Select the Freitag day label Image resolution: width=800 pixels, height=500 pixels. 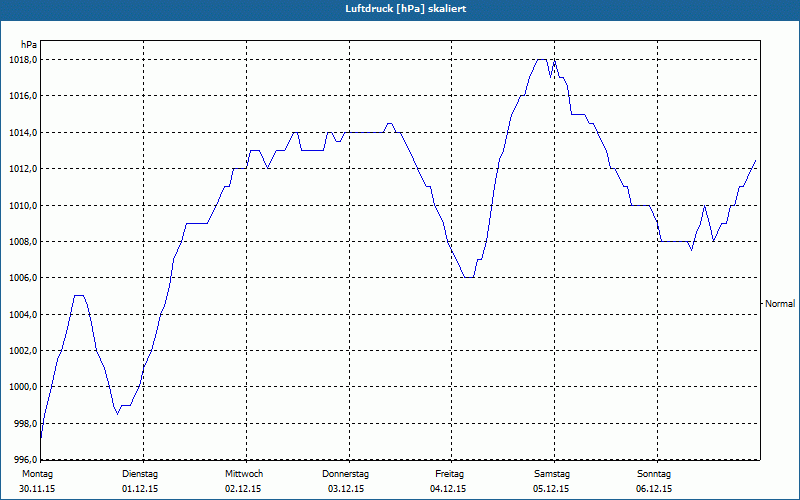click(449, 474)
